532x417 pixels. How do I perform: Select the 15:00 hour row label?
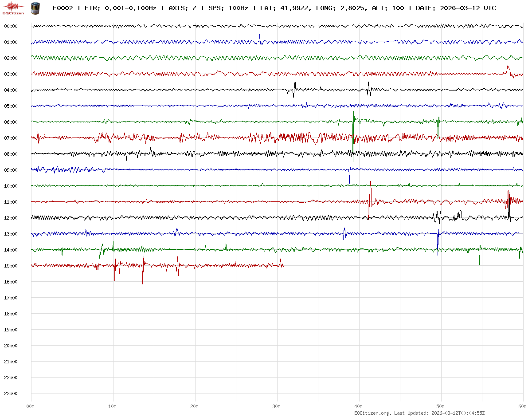tap(11, 266)
